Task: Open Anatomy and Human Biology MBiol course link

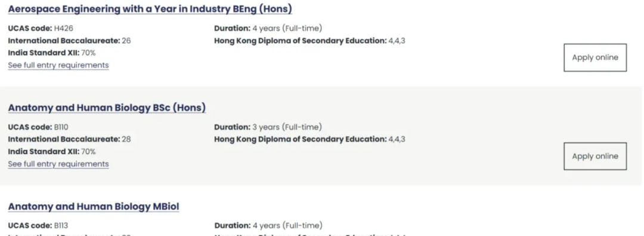Action: (x=94, y=206)
